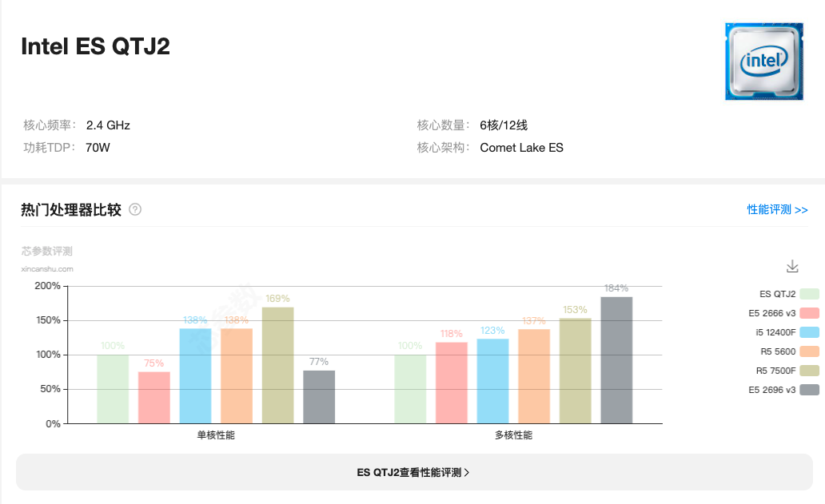The image size is (825, 504).
Task: Click the 200% y-axis label
Action: point(47,286)
